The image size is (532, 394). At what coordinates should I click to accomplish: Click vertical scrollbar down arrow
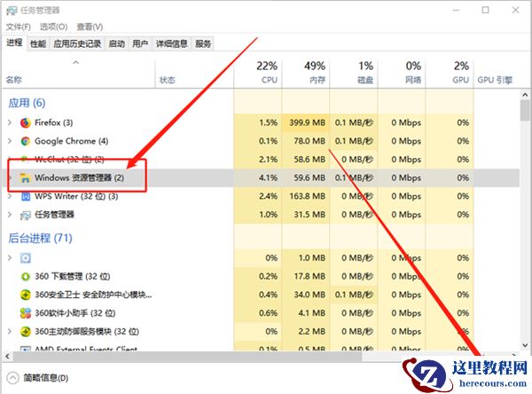click(x=525, y=345)
